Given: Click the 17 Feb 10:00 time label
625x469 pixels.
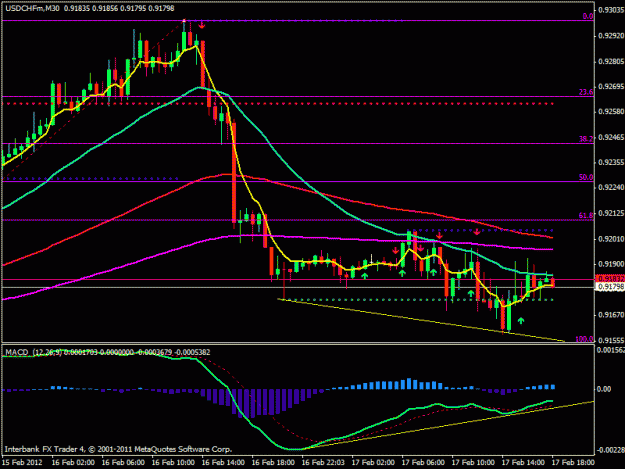Looking at the screenshot, I should (473, 463).
